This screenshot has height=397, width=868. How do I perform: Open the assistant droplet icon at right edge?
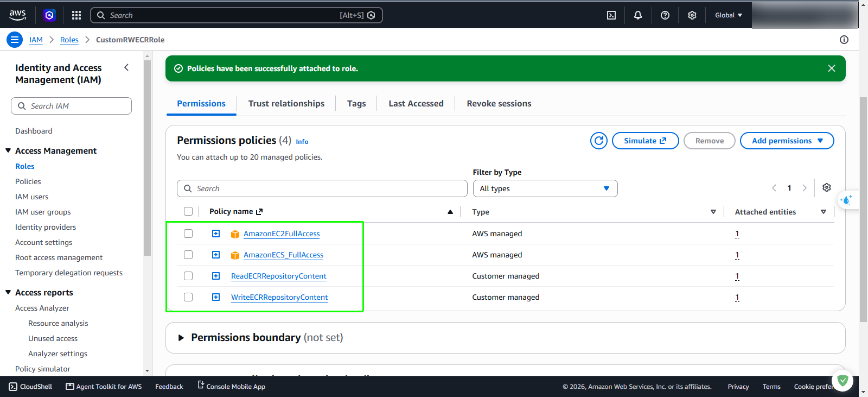[x=847, y=200]
